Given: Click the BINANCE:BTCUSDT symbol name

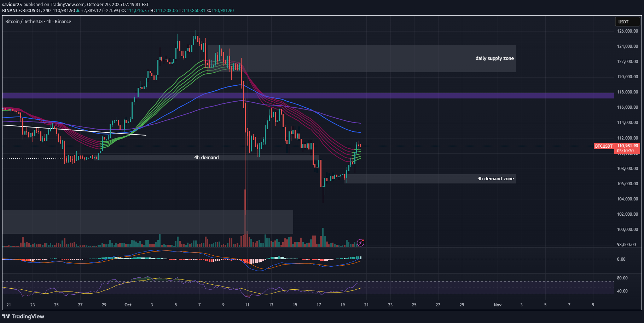Looking at the screenshot, I should point(22,11).
